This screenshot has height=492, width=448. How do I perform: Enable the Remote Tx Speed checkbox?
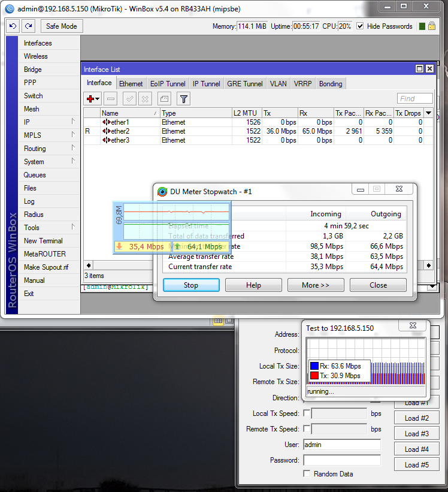click(307, 428)
